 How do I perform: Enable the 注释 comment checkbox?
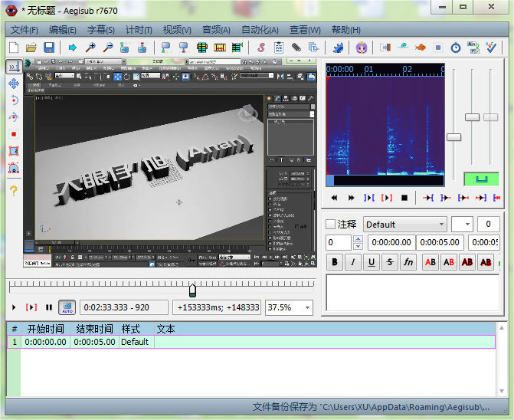331,225
